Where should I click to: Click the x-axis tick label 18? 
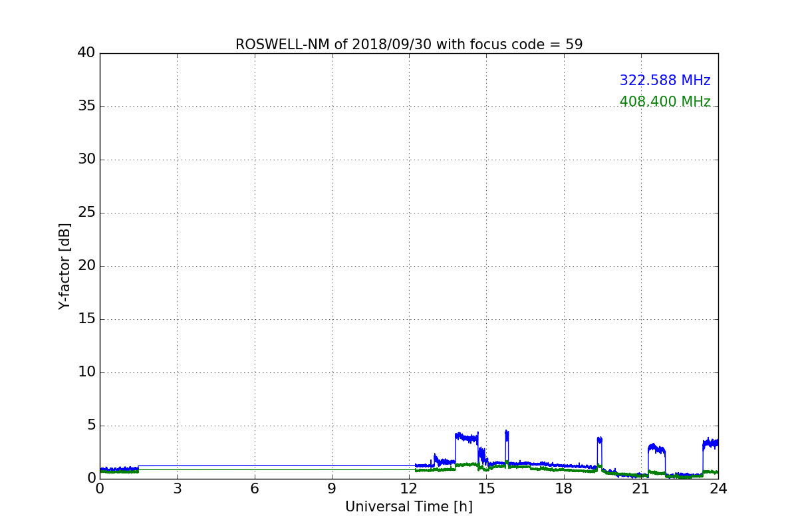click(x=564, y=489)
